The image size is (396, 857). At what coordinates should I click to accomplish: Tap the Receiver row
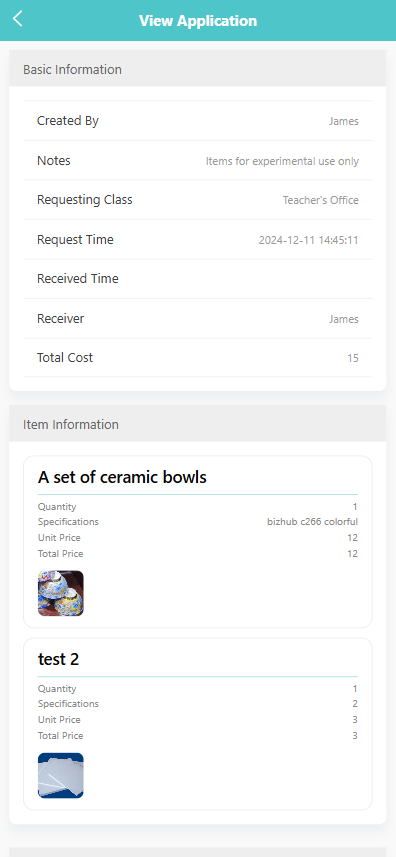tap(198, 319)
